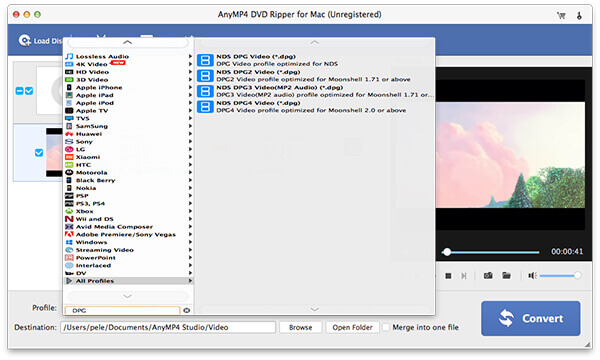Expand the Samsung submenu arrow
Viewport: 600px width, 360px height.
(x=190, y=126)
